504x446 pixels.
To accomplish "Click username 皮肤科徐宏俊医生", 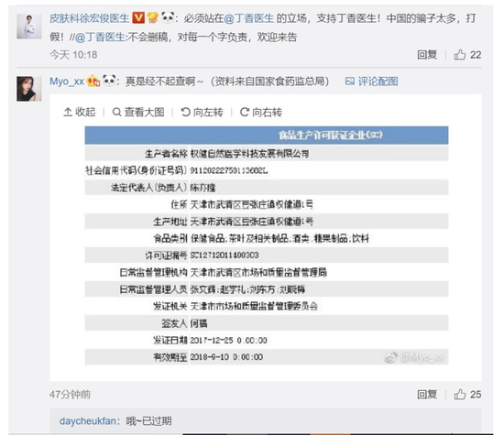I will (89, 18).
